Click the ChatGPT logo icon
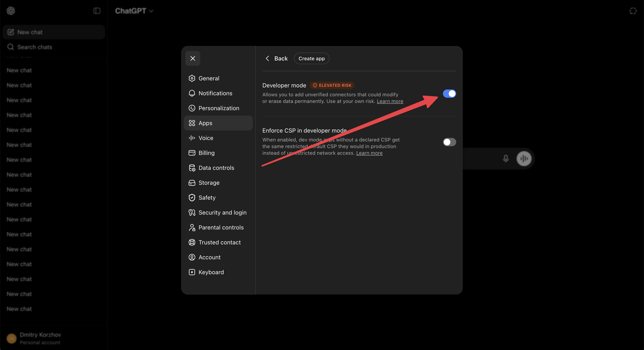 (11, 11)
